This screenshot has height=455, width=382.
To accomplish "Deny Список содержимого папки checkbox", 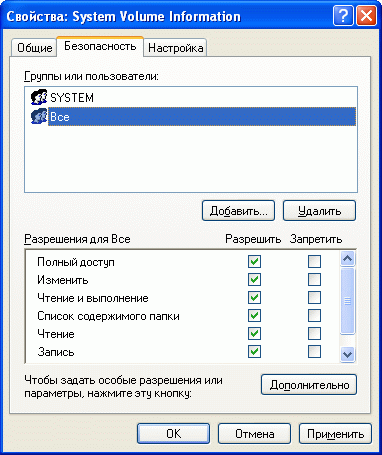I will (x=314, y=316).
